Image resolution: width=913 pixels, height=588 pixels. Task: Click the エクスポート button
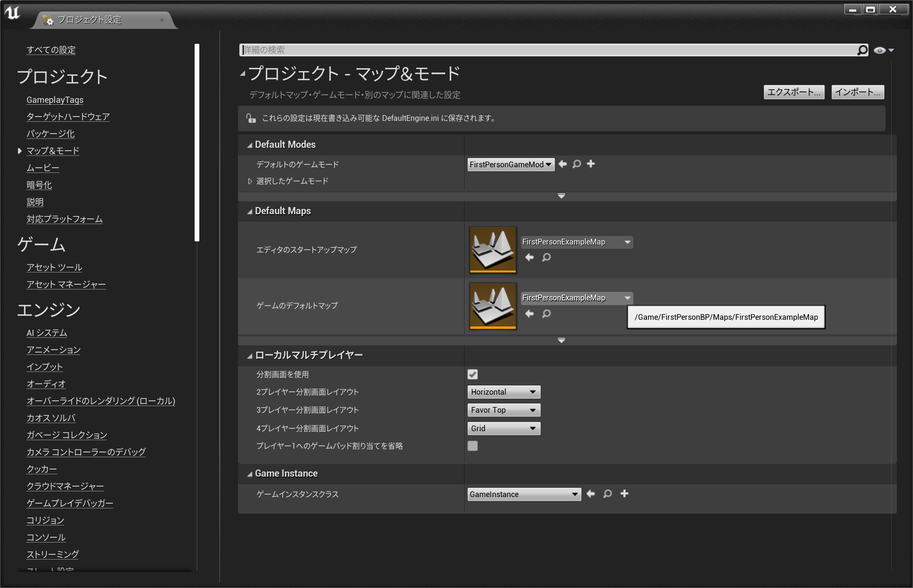[x=794, y=92]
